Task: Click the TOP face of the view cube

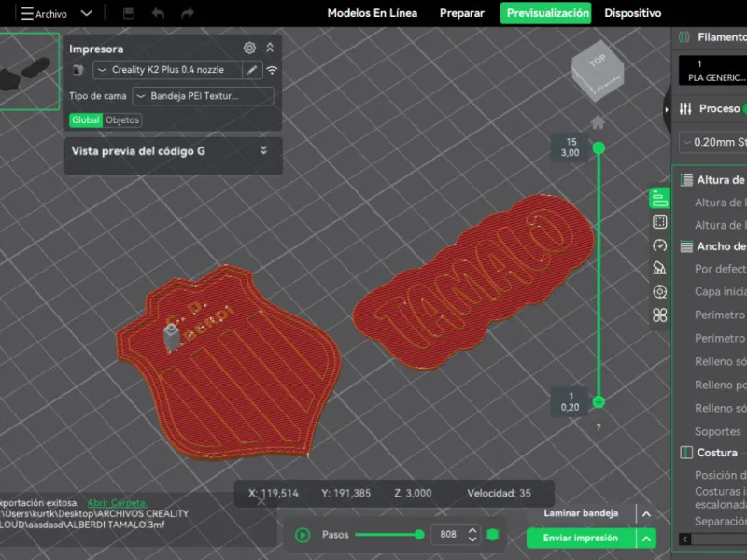Action: coord(598,61)
